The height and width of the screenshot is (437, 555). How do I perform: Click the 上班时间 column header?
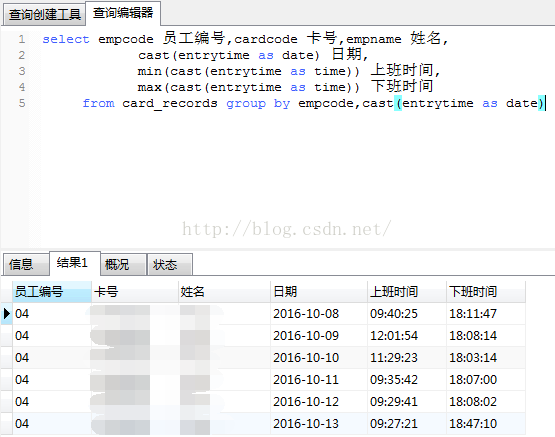(x=407, y=292)
